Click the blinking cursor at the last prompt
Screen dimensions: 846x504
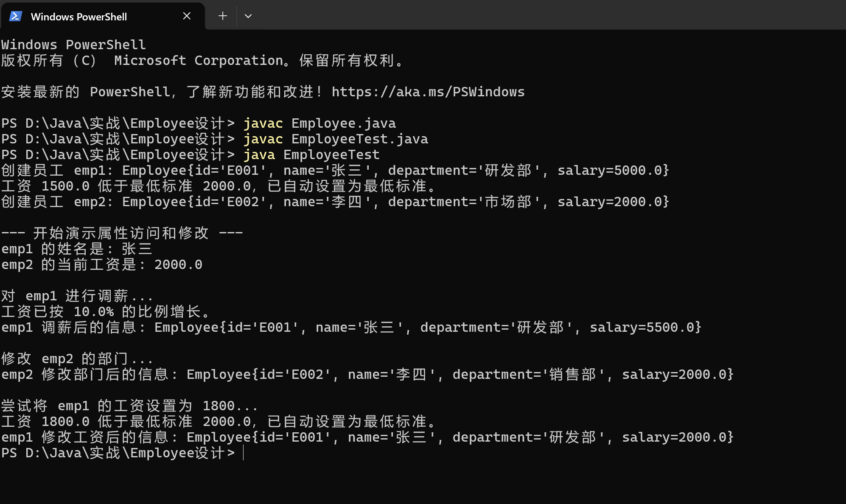243,453
